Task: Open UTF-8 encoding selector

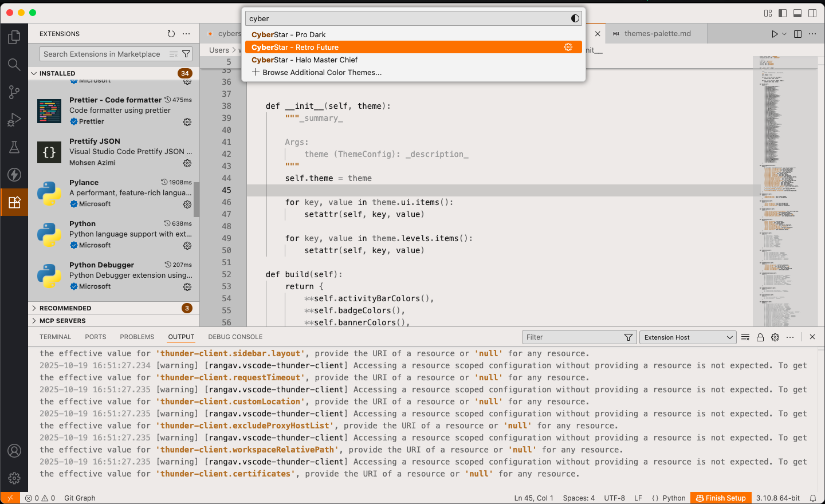Action: click(x=614, y=498)
